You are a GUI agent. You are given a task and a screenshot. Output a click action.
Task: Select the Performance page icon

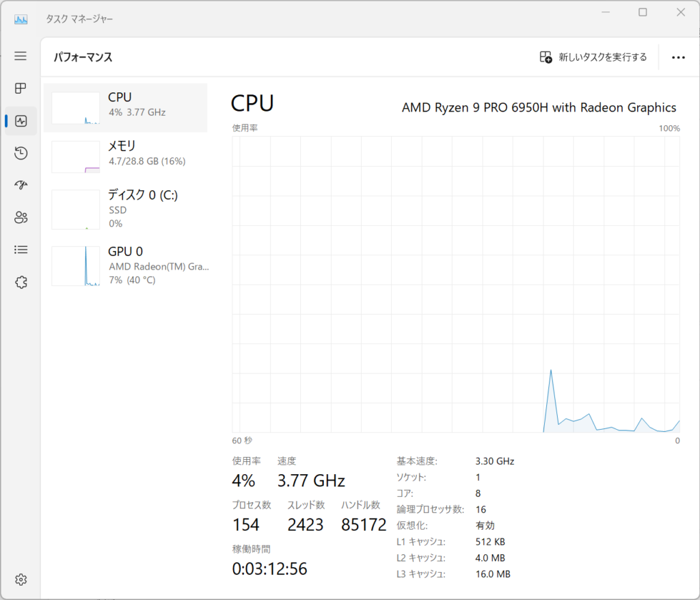pyautogui.click(x=21, y=120)
